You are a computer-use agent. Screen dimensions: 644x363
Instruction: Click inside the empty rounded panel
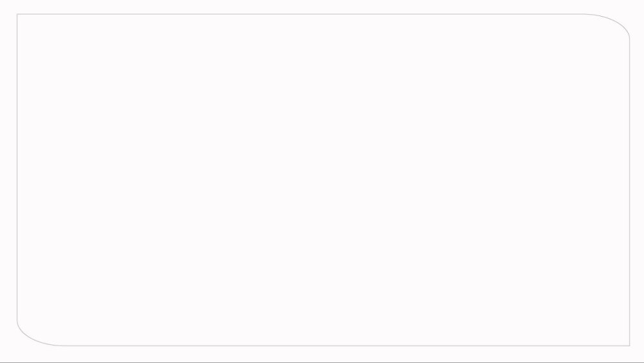(x=323, y=180)
